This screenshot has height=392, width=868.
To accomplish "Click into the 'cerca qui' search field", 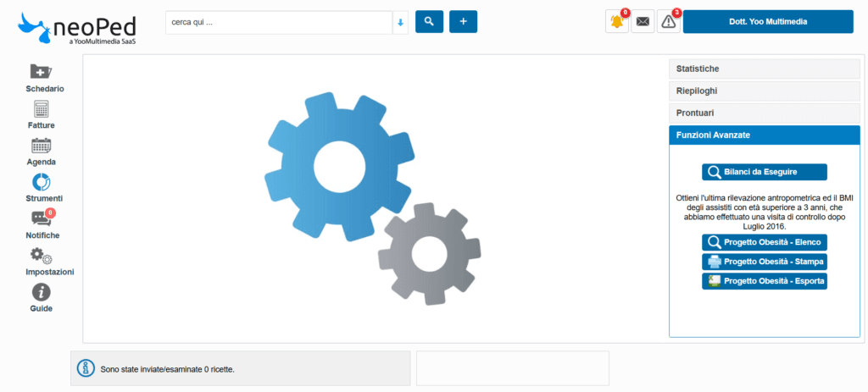I will coord(278,23).
